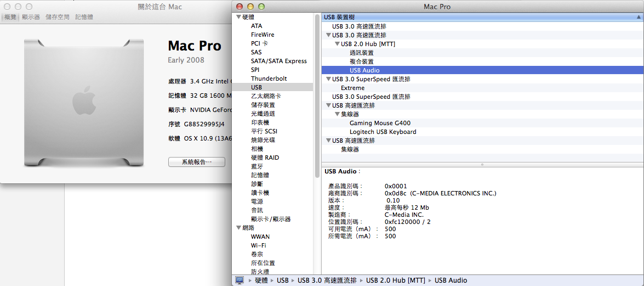Open the 儲存空間 tab
644x286 pixels.
[58, 17]
